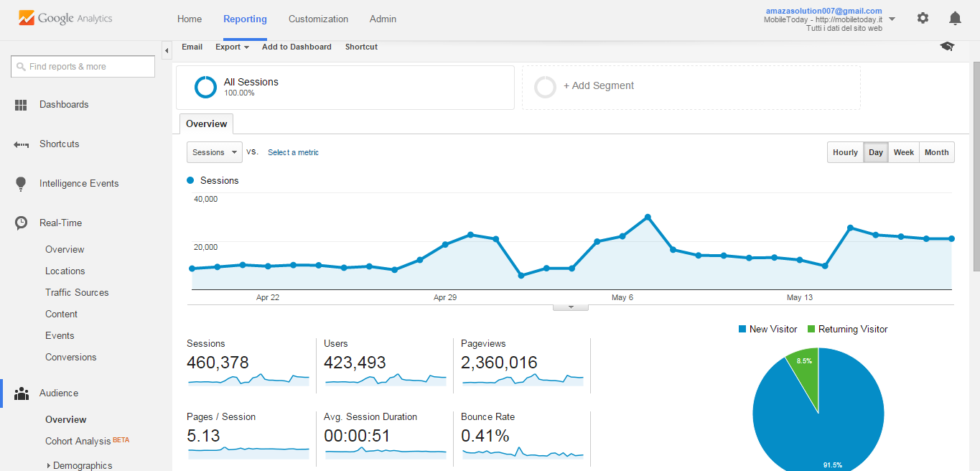Open the Export dropdown

(231, 47)
